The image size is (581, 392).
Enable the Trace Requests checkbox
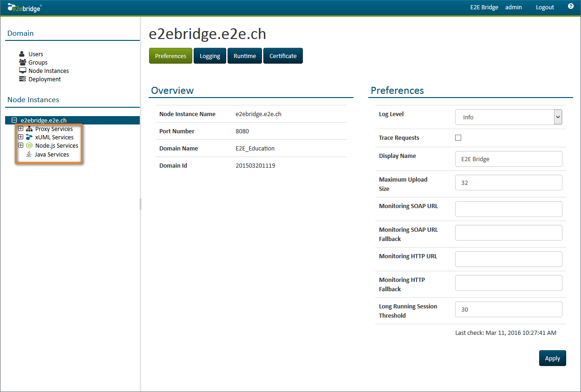[x=458, y=138]
